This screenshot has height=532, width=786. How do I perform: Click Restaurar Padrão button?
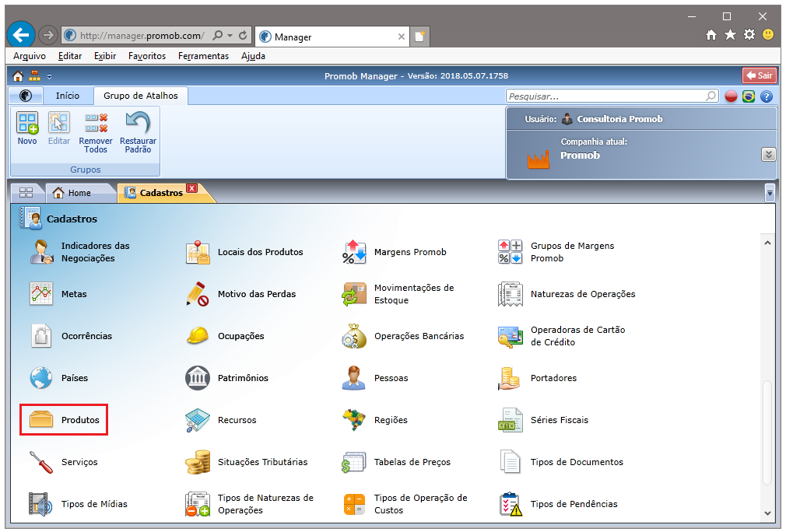138,133
